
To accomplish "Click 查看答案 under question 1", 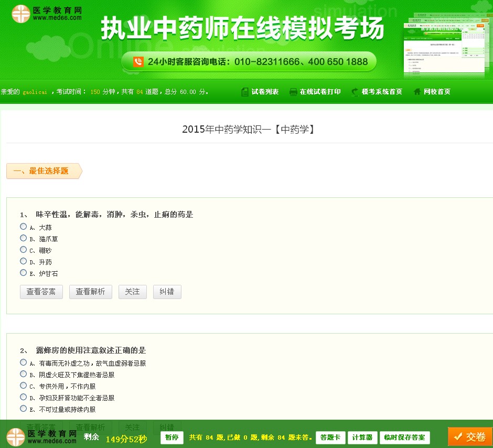I will tap(41, 292).
